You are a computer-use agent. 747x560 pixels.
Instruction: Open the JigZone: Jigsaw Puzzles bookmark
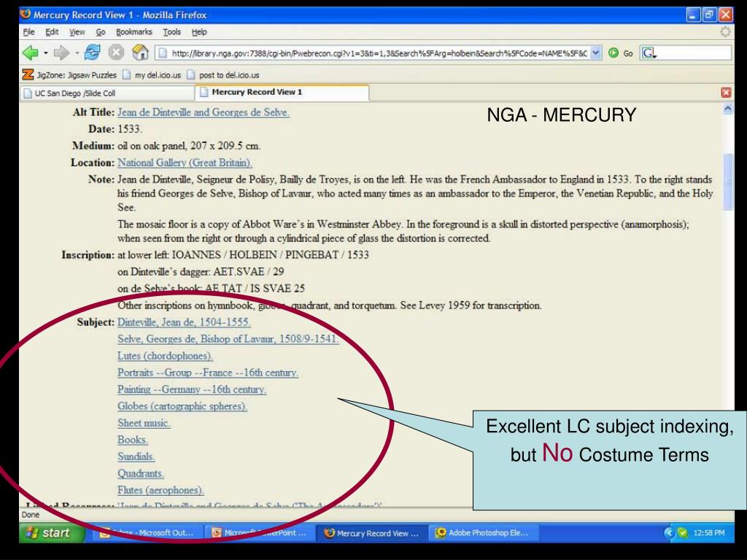(69, 75)
